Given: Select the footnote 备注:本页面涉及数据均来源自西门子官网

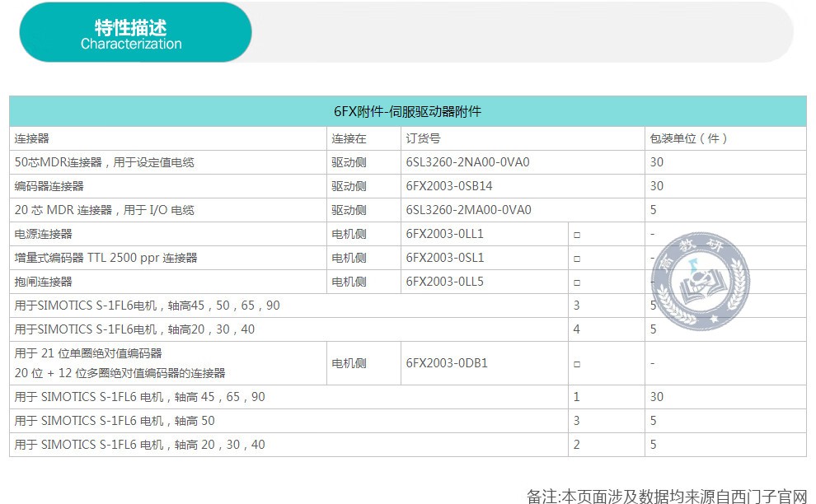Looking at the screenshot, I should pos(667,497).
